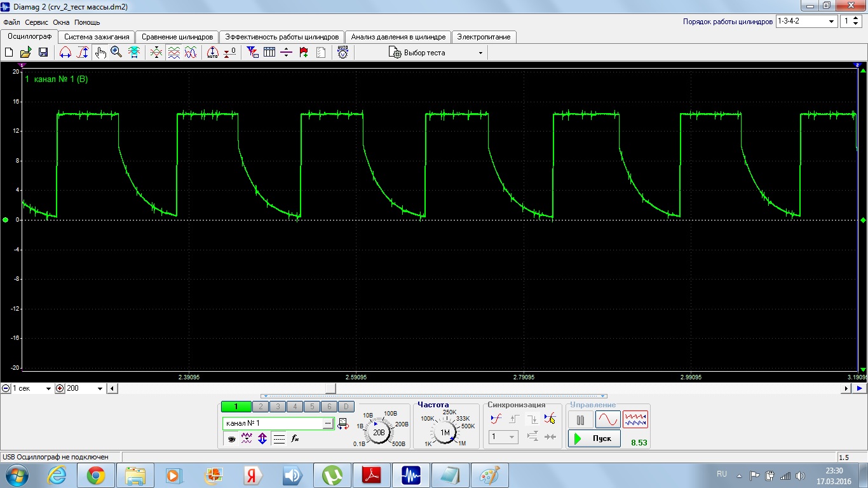The width and height of the screenshot is (868, 488).
Task: Open the time scale 1 сек dropdown
Action: (32, 388)
